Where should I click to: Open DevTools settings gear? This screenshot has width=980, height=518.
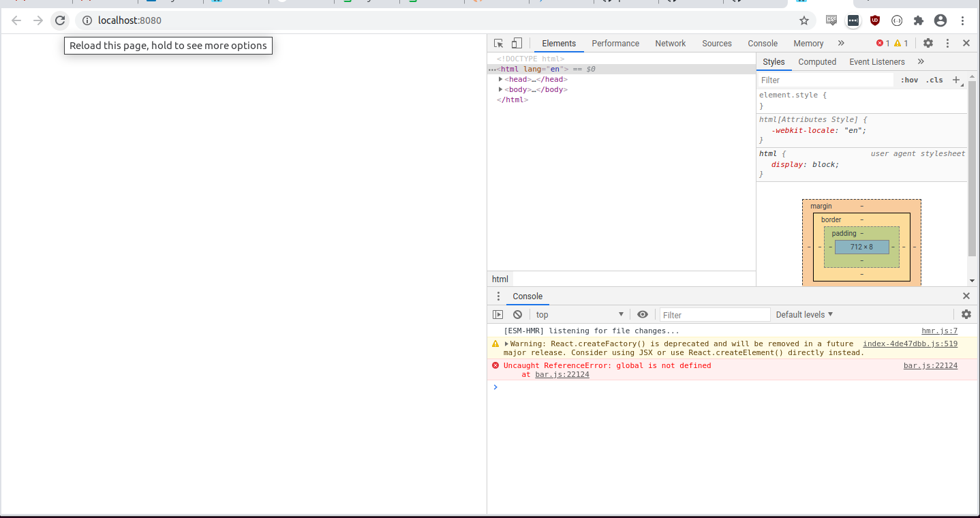[928, 43]
